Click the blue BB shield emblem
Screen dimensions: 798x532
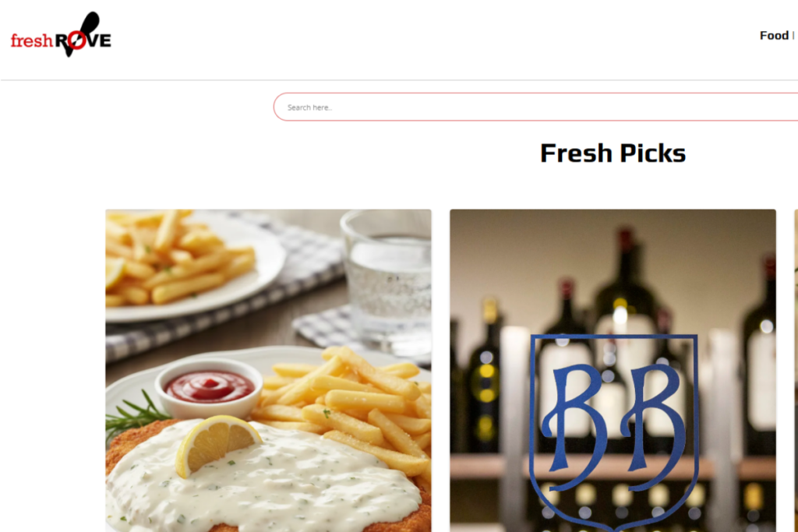(x=614, y=432)
